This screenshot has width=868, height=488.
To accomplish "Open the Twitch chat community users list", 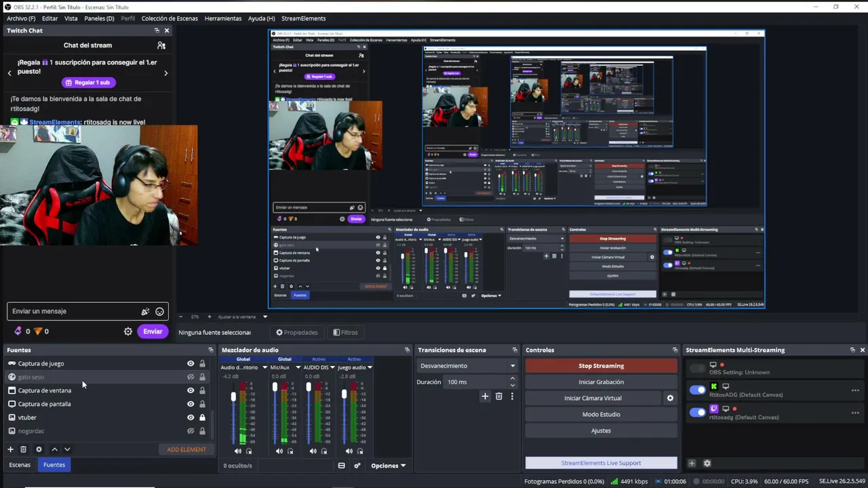I will click(161, 45).
